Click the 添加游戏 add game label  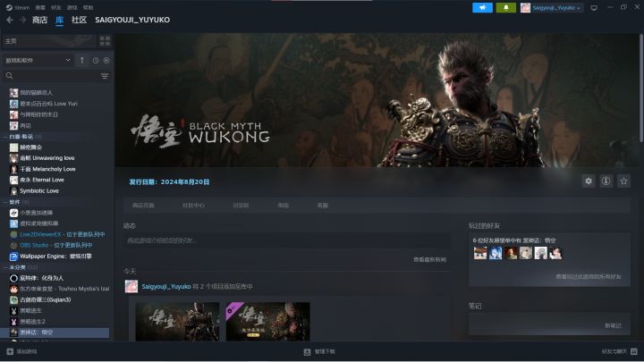27,351
